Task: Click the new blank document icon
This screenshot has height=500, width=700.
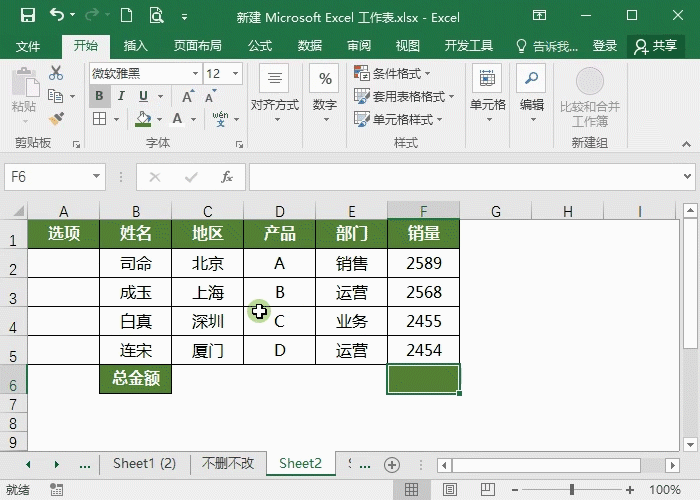Action: click(x=127, y=16)
